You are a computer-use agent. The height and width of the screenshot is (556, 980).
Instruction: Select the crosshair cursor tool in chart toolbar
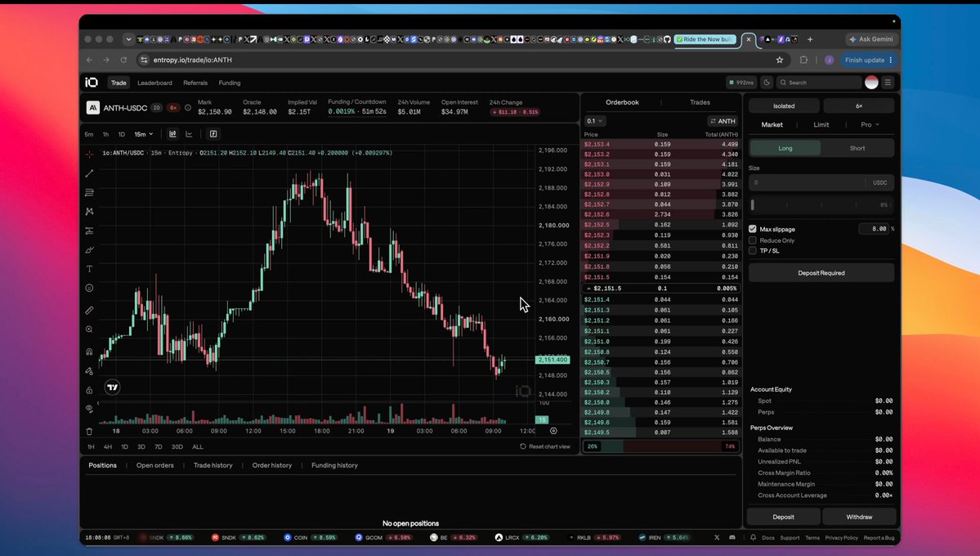89,154
